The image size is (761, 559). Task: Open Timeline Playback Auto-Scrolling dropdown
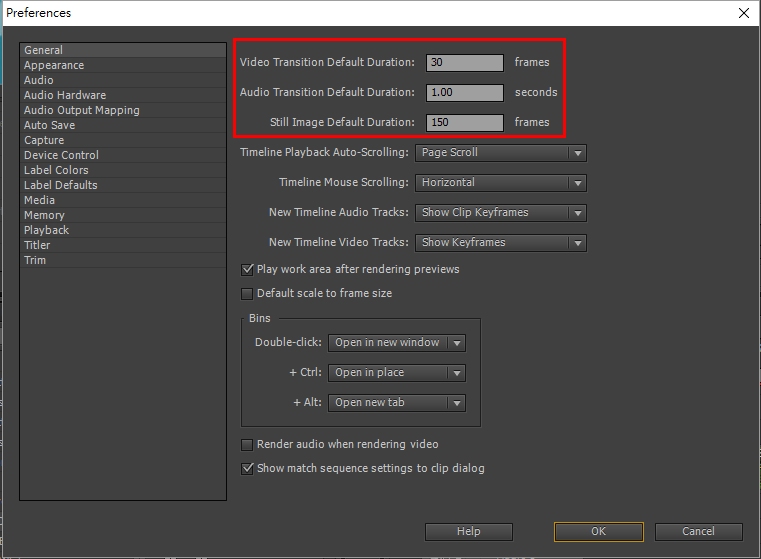(501, 153)
